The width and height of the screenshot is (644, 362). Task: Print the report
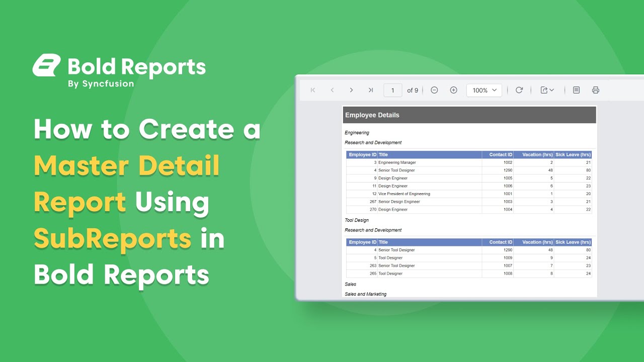[x=596, y=90]
